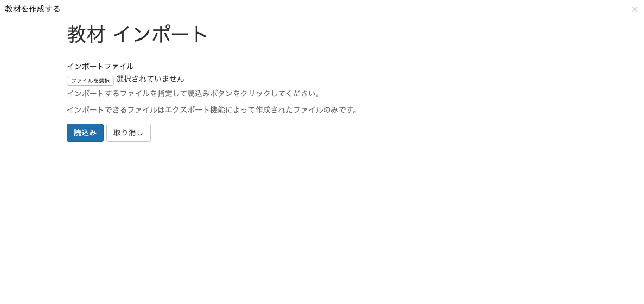
Task: Click the 教材を作成する dialog title
Action: pyautogui.click(x=33, y=9)
